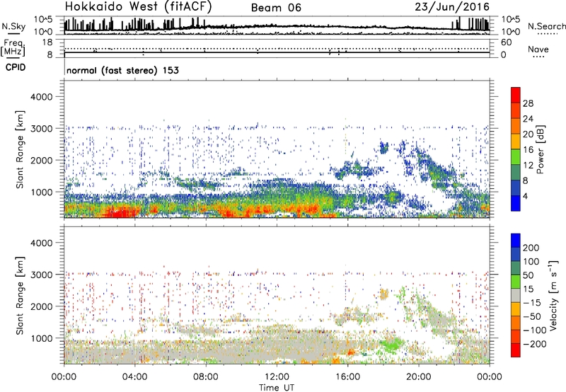Pick the bright blue bottom power colorbar segment
The width and height of the screenshot is (566, 392).
pos(516,203)
